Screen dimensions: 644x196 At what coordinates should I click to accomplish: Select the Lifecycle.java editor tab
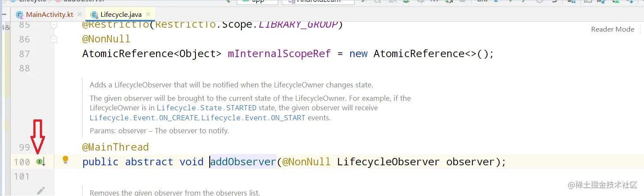(121, 15)
